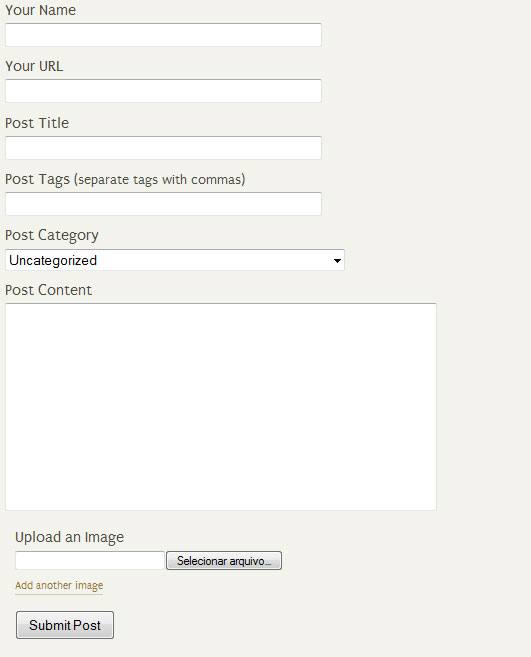Click the Your Name label
531x657 pixels.
click(x=40, y=10)
